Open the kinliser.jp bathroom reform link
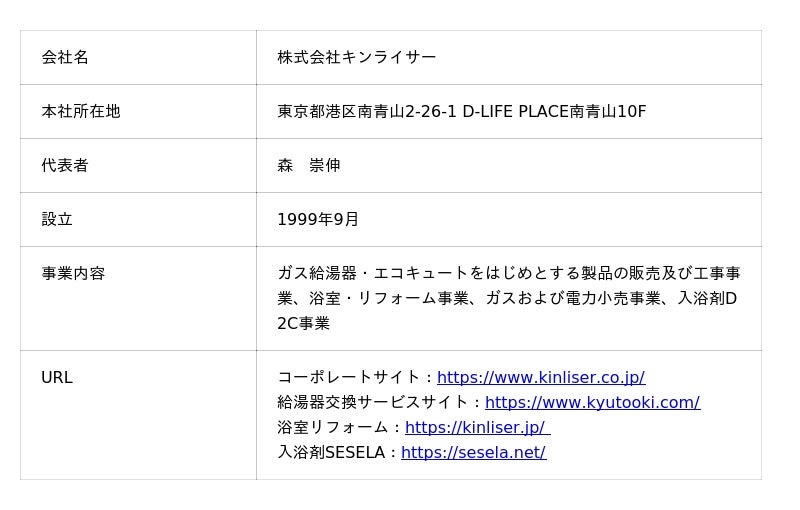 pyautogui.click(x=478, y=427)
